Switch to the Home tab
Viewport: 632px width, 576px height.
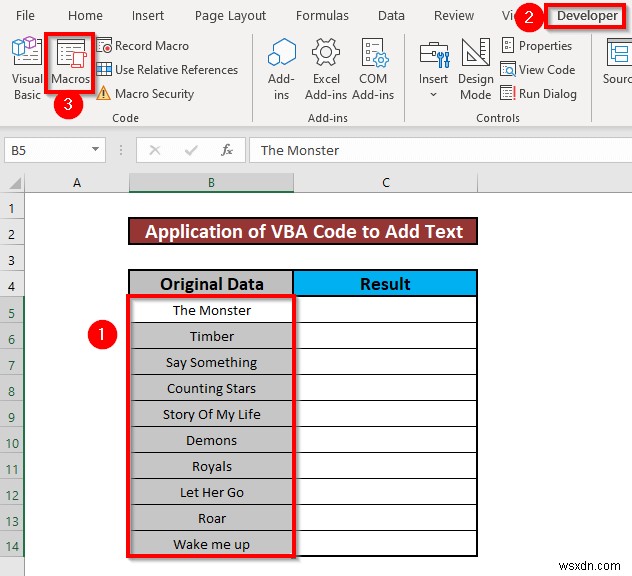85,15
